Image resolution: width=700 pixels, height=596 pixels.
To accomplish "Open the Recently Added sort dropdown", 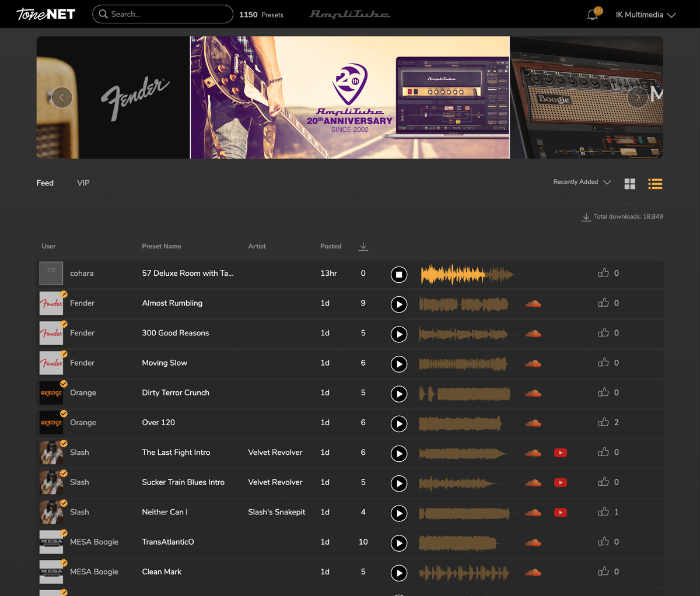I will (582, 182).
